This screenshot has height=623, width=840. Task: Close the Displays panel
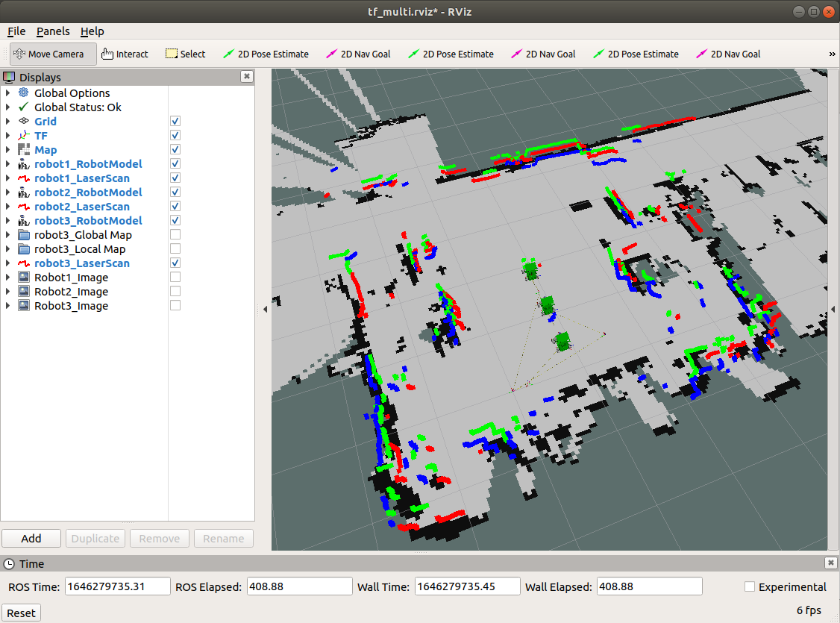click(247, 77)
